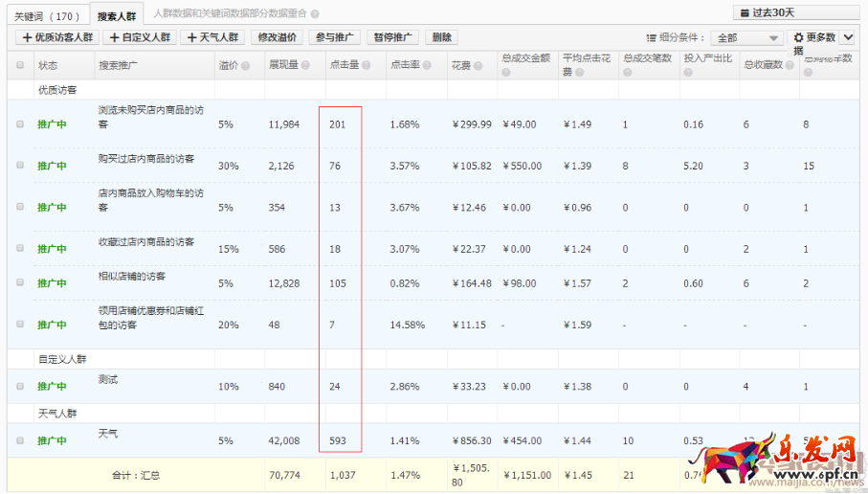Click the 天气人群 group heading in table
The image size is (868, 494).
[57, 414]
